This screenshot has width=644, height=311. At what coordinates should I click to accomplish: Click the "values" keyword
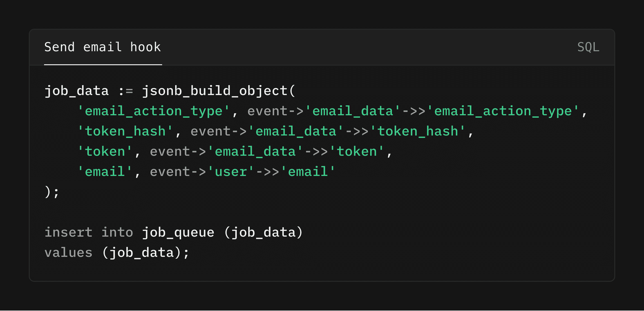click(69, 253)
